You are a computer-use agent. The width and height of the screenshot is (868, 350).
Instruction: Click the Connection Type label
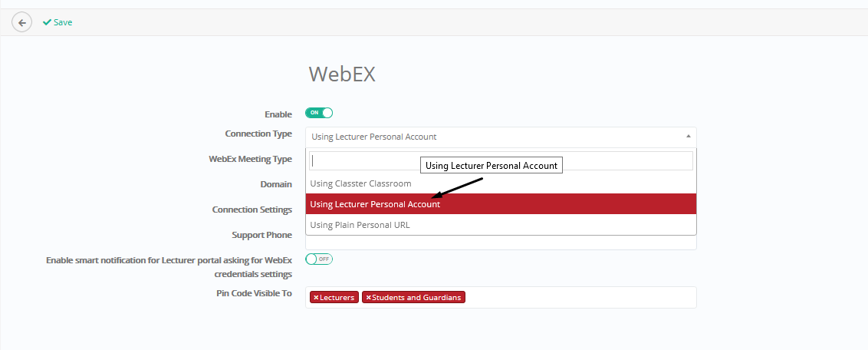[258, 134]
